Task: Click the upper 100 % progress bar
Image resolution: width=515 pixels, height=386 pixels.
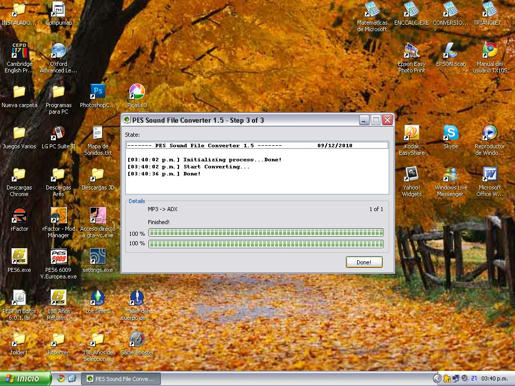Action: tap(266, 233)
